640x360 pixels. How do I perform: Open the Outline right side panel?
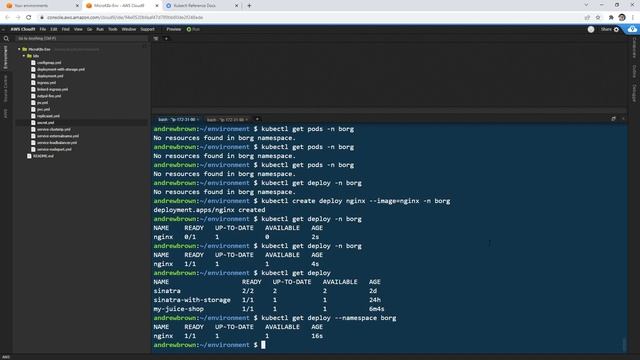[x=634, y=71]
